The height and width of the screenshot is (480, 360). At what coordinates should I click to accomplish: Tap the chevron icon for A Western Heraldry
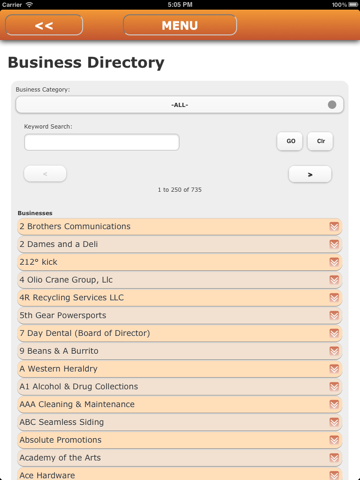[334, 369]
